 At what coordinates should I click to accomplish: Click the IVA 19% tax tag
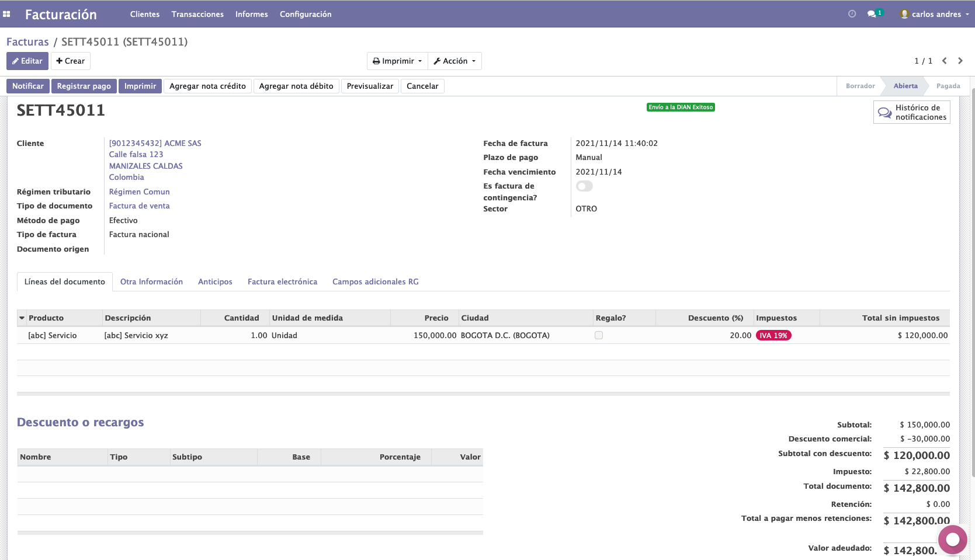pyautogui.click(x=773, y=335)
